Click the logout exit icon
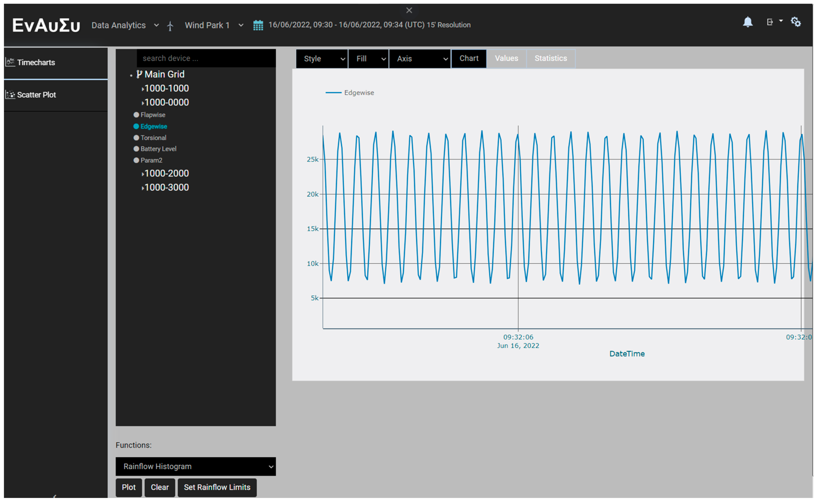 tap(769, 22)
